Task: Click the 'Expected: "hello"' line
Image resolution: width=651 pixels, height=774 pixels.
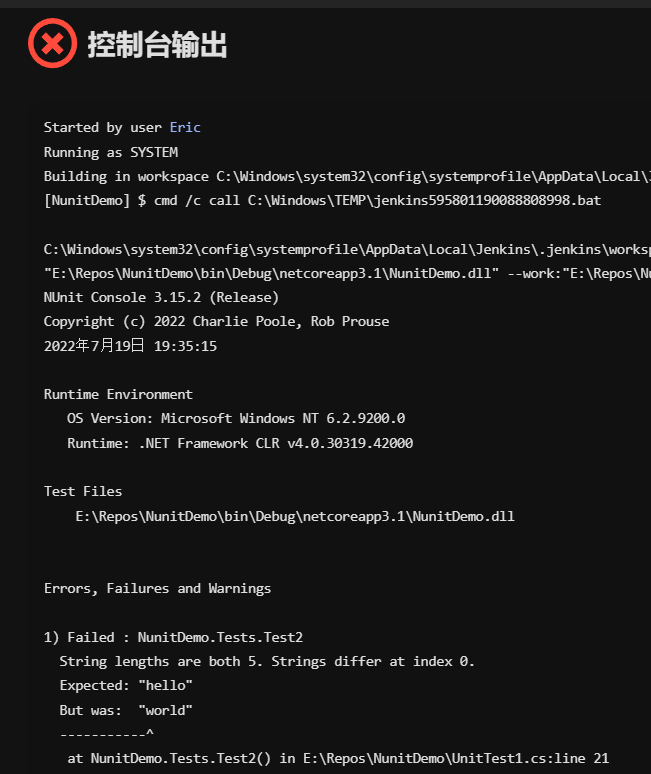Action: coord(126,685)
